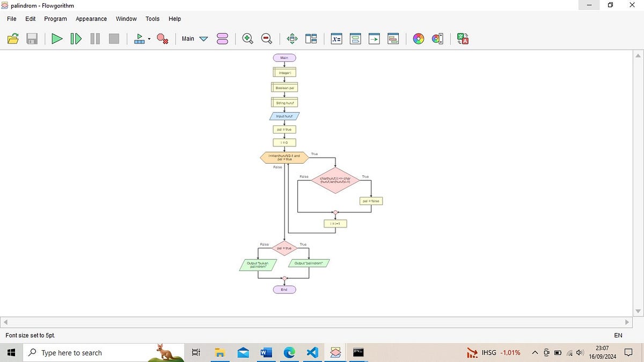Select the 'Integer i' declare shape
This screenshot has height=362, width=644.
284,72
